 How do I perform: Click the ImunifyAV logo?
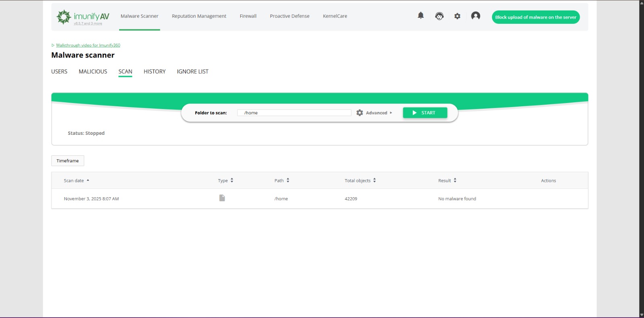click(x=83, y=17)
